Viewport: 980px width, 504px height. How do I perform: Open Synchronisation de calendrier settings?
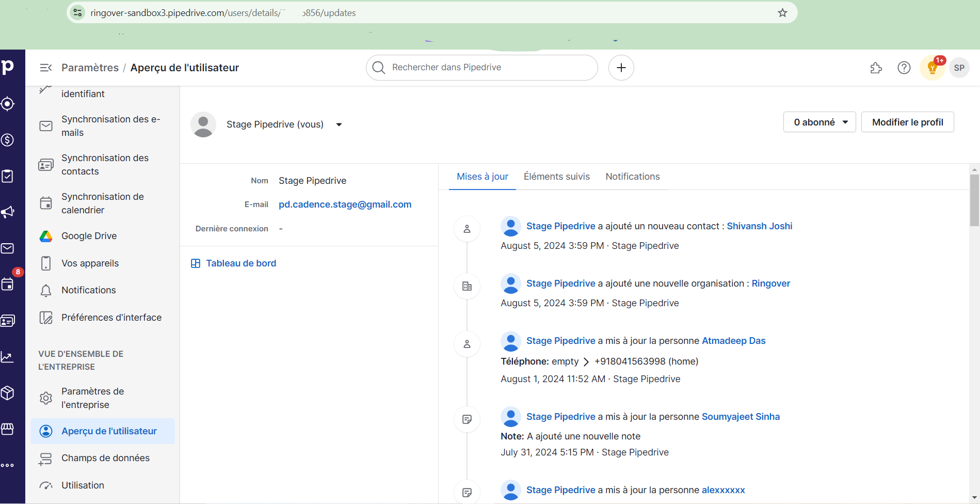coord(103,203)
